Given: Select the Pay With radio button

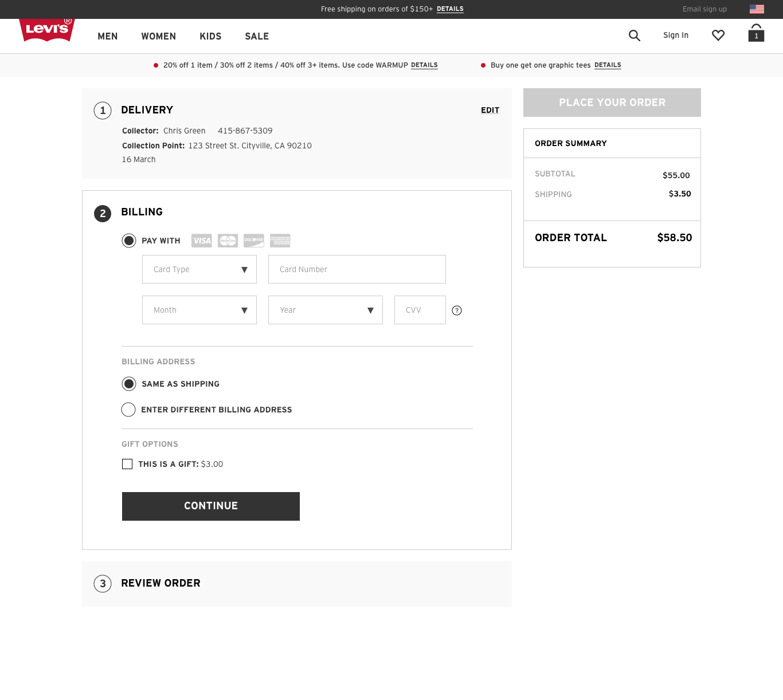Looking at the screenshot, I should tap(129, 241).
